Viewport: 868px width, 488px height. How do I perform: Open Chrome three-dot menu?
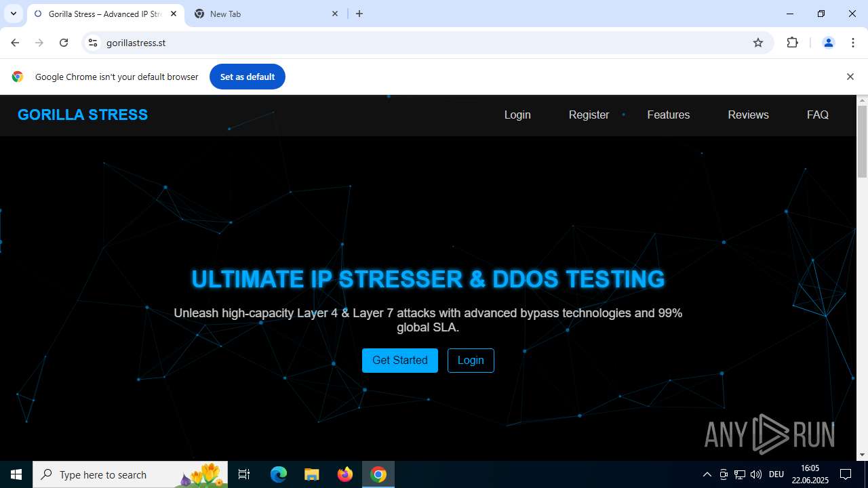[x=853, y=43]
